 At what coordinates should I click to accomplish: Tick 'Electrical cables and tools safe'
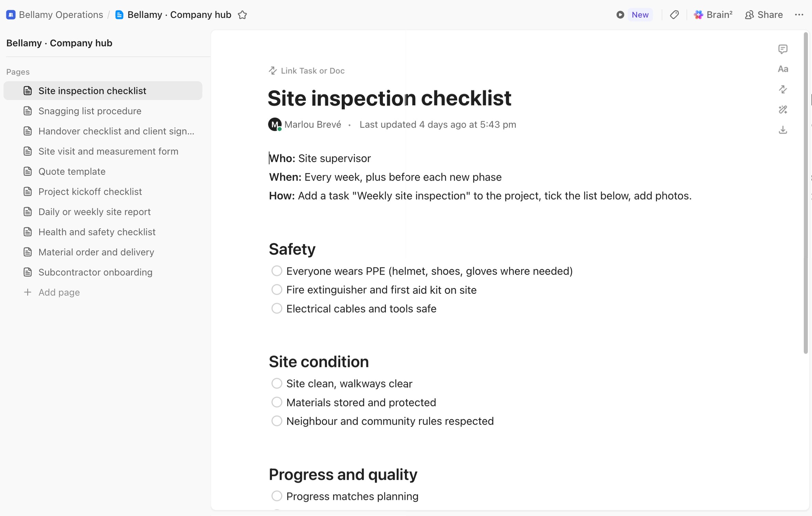[x=277, y=309]
